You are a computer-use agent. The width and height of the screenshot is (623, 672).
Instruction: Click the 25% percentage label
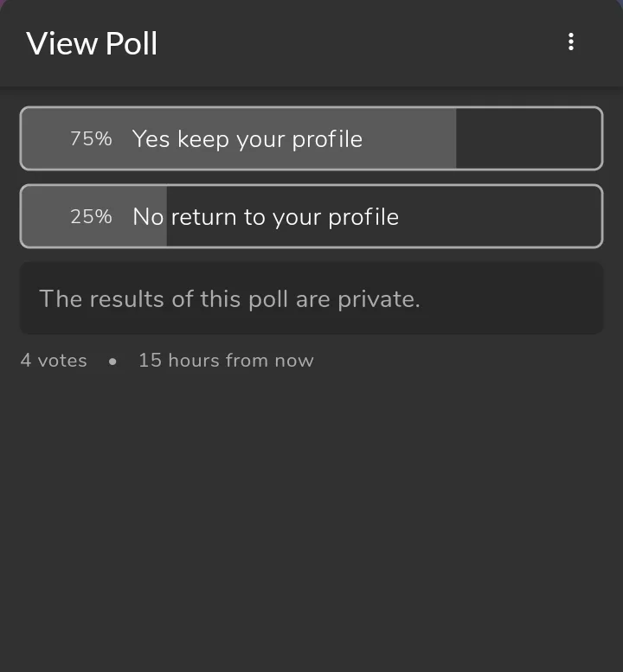[x=91, y=216]
